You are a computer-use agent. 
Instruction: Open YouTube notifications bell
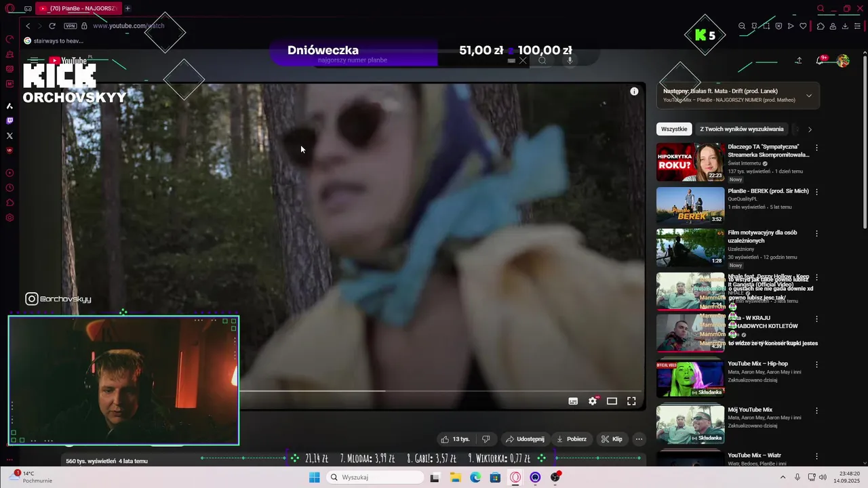coord(821,60)
